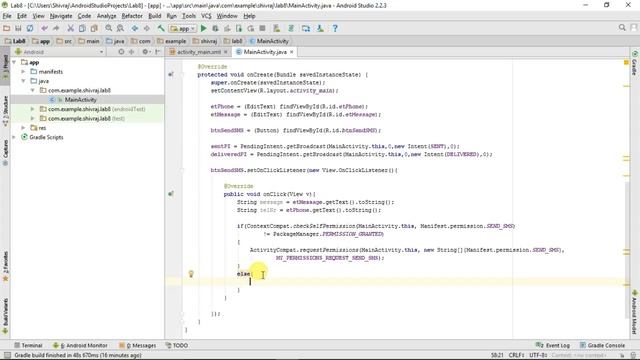Open the Event Log tool window
The image size is (640, 360).
pos(552,345)
